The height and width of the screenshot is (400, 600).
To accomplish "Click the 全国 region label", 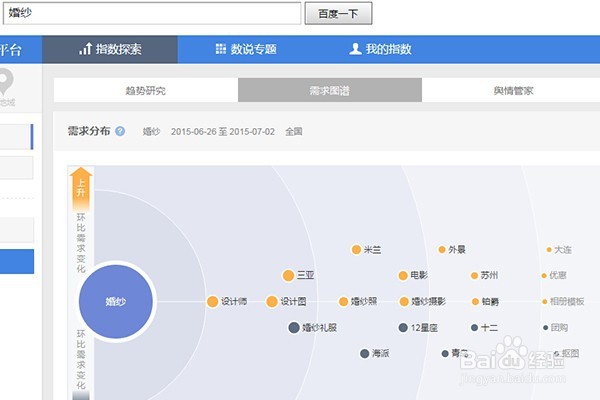I will click(x=293, y=132).
